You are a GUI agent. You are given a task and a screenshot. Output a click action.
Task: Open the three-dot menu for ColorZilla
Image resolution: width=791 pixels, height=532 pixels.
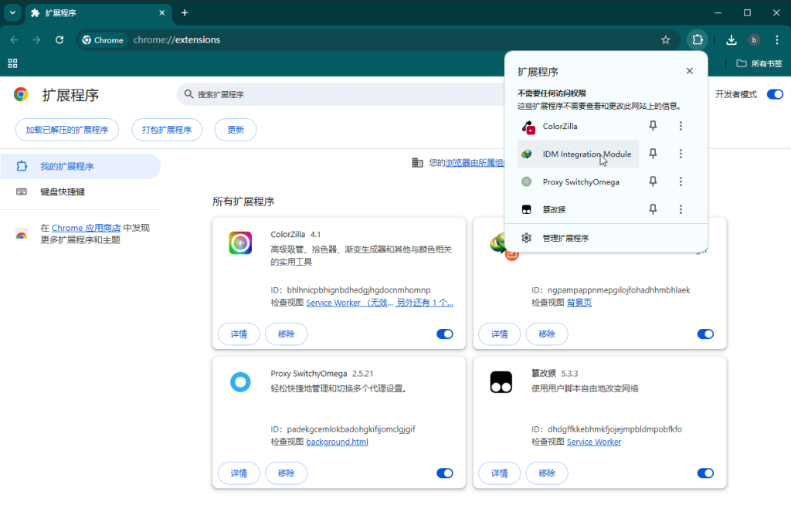coord(681,126)
